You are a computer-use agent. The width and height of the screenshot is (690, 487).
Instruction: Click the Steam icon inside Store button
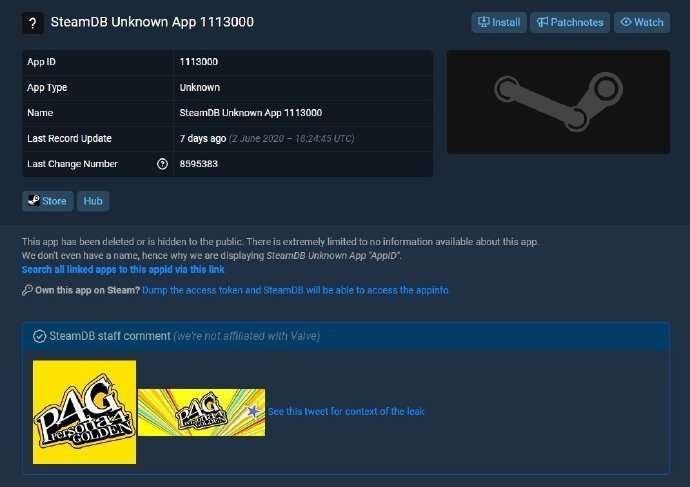[34, 201]
